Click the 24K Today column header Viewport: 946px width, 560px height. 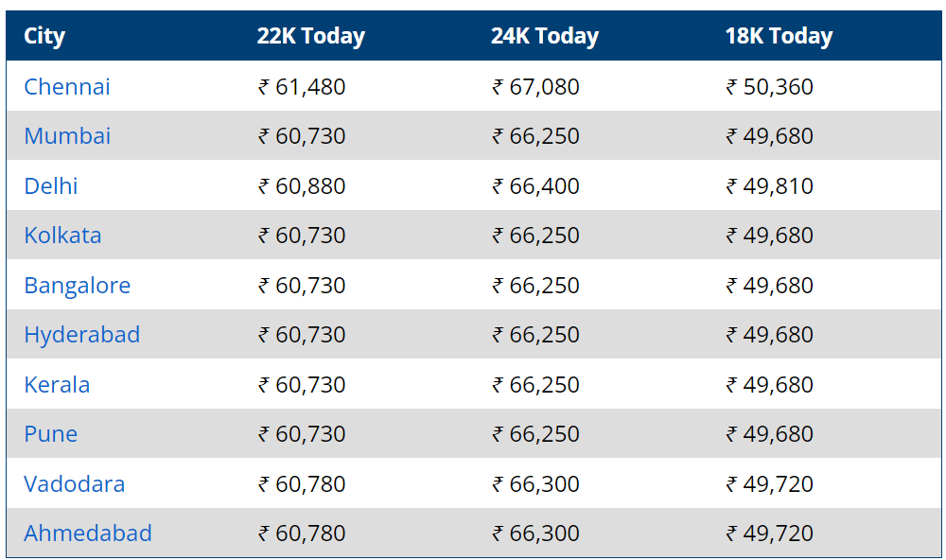[x=545, y=36]
